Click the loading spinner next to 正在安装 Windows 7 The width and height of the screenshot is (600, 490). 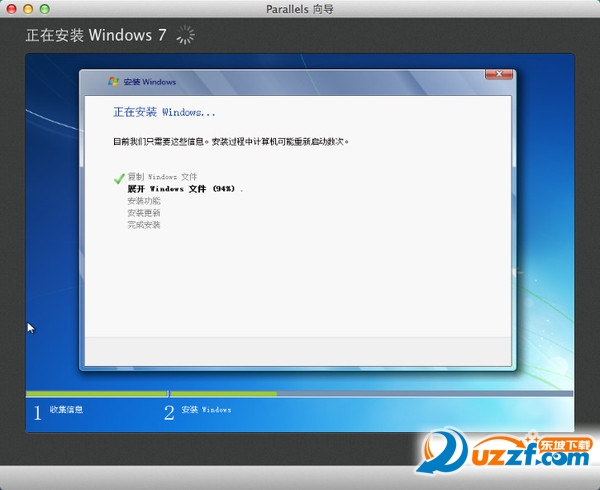click(x=186, y=35)
